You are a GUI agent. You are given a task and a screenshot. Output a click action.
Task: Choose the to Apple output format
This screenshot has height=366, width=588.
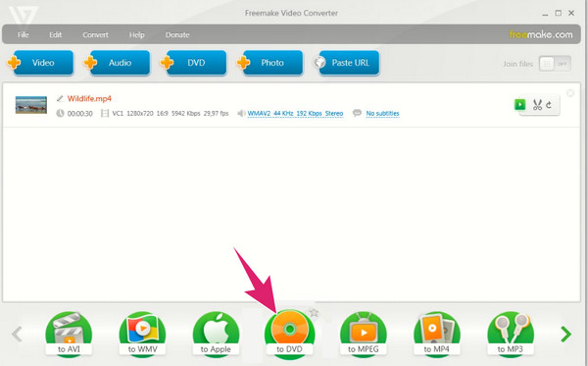click(216, 334)
